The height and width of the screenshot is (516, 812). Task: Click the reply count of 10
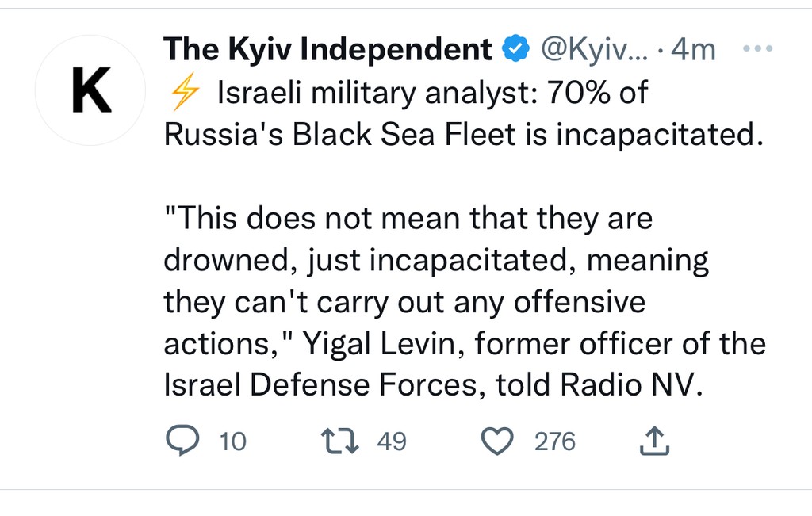tap(233, 441)
